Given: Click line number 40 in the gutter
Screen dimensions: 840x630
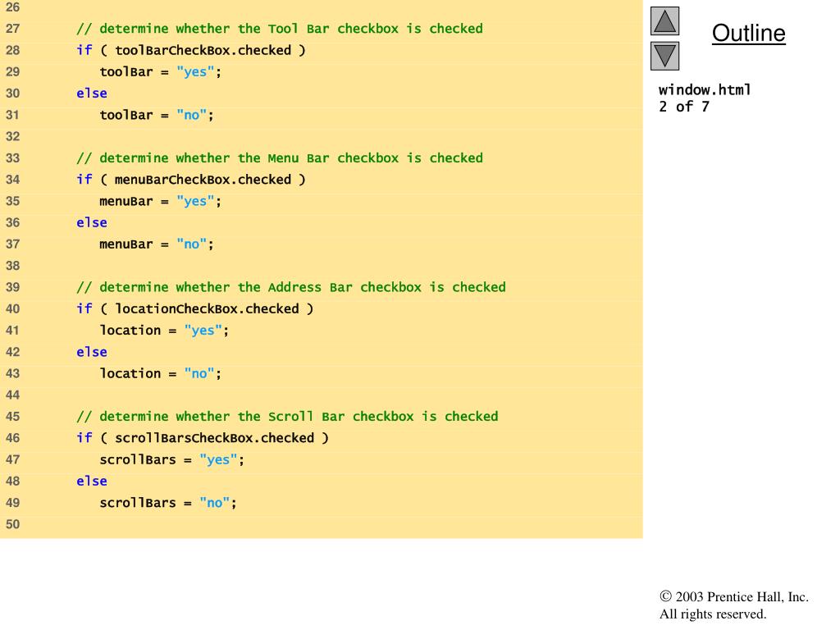Looking at the screenshot, I should 12,308.
